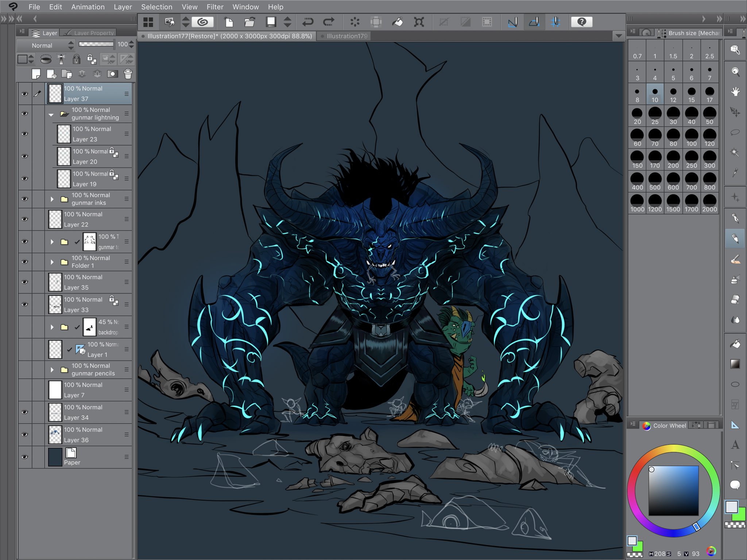Click the Create layer mask icon
The height and width of the screenshot is (560, 747).
(x=112, y=74)
